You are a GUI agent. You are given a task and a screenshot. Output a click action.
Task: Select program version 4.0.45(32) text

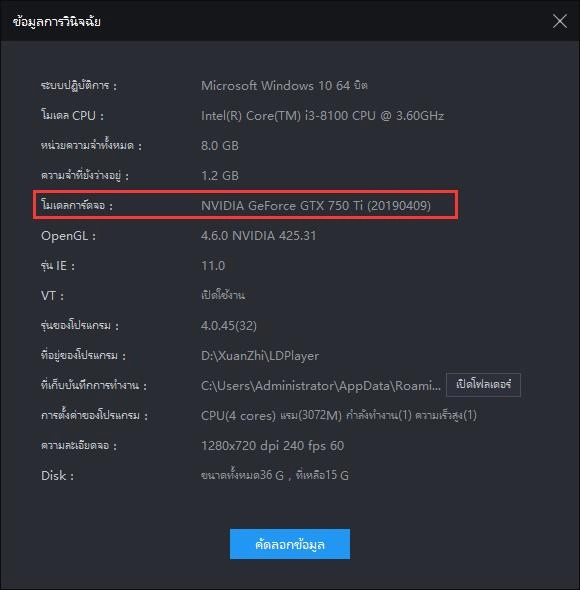point(229,325)
